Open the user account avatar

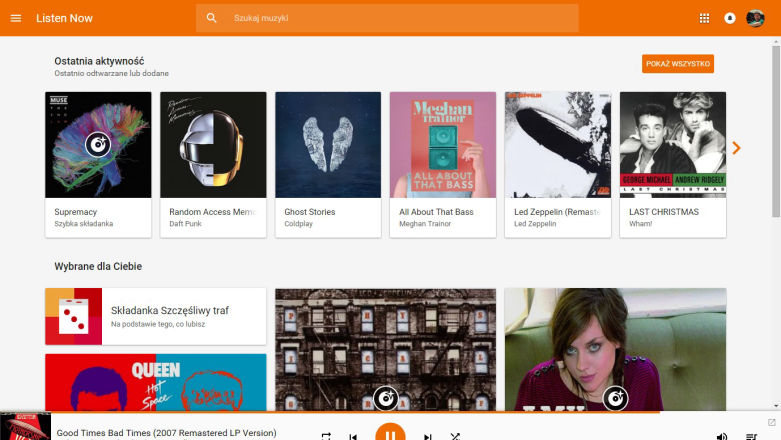coord(755,18)
